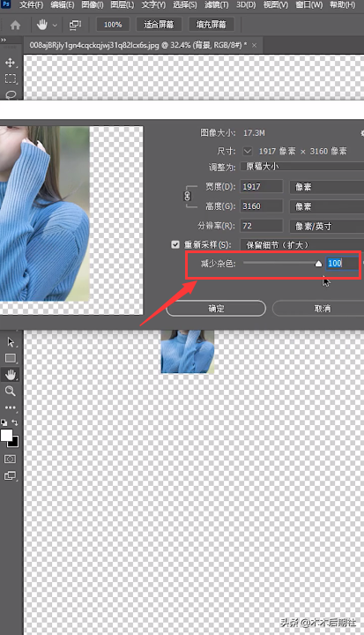Open the 滤镜(T) menu
364x635 pixels.
coord(216,5)
